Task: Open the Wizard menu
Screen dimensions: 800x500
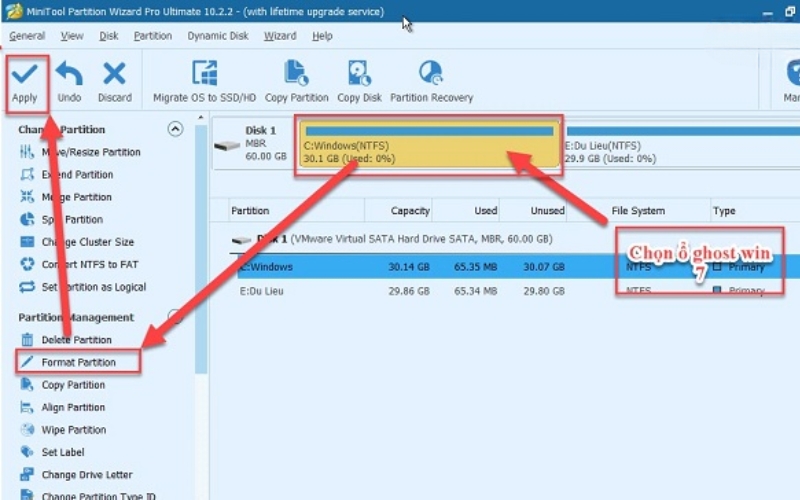Action: pos(280,36)
